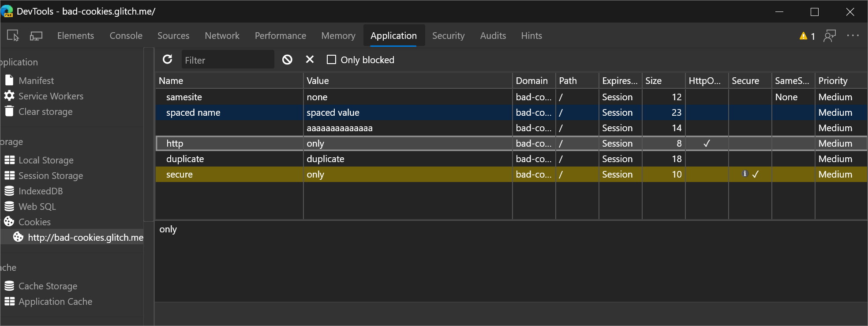Select the secure cookie name cell
868x326 pixels.
click(x=229, y=174)
